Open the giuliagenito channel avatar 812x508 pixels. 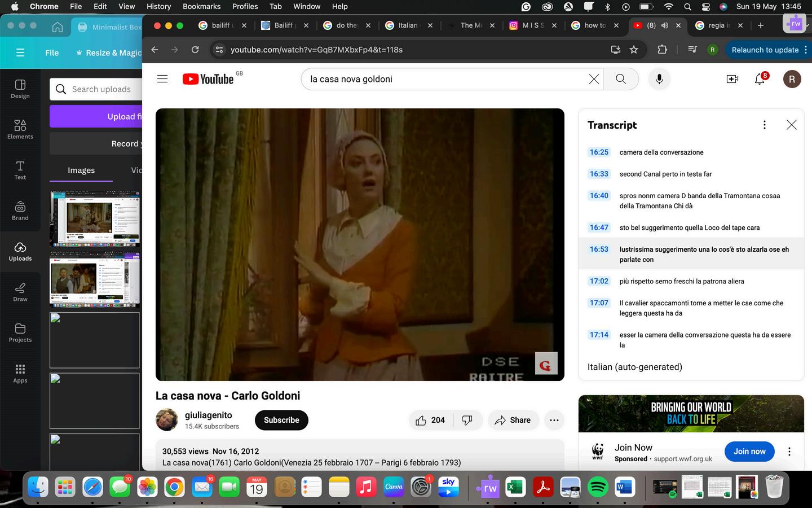coord(167,420)
